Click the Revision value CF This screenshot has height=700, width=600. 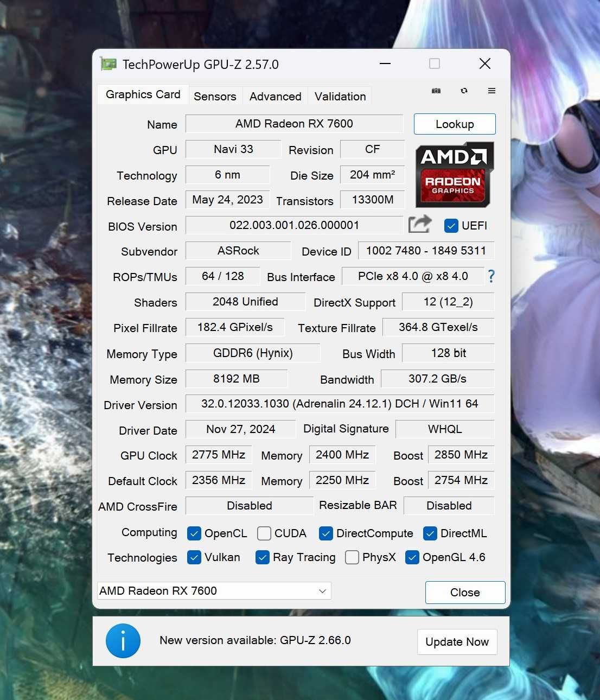(x=373, y=149)
